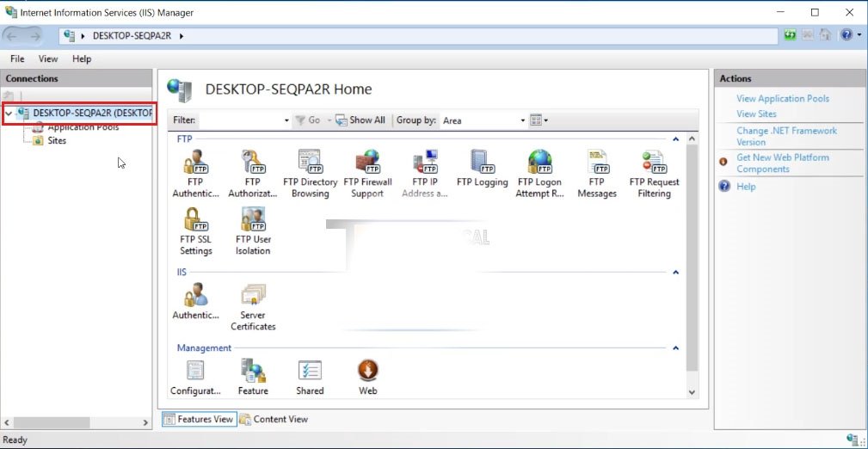
Task: Click the Forward navigation arrow
Action: tap(35, 36)
